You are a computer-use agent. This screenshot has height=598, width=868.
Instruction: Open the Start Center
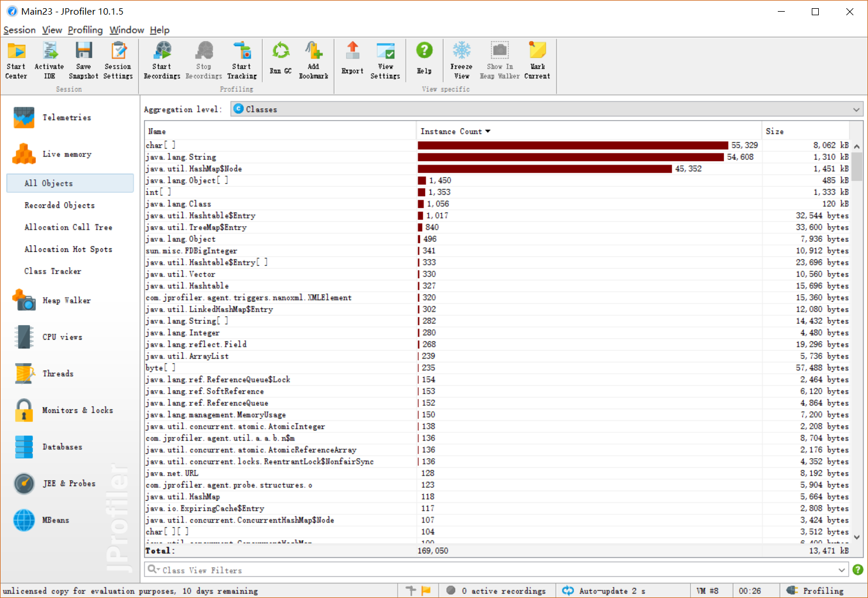(16, 60)
